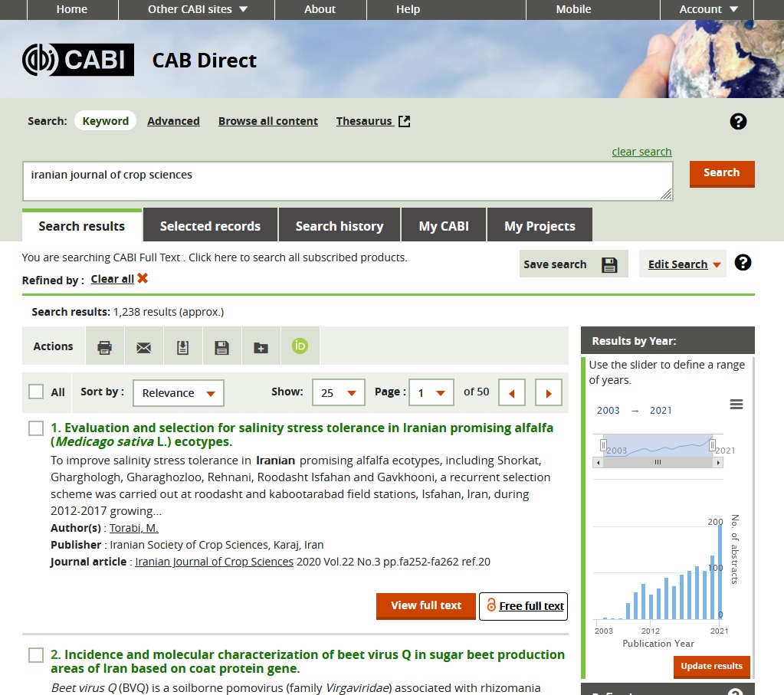Click the year slider horizontal scroll thumb
The height and width of the screenshot is (695, 784).
coord(658,463)
